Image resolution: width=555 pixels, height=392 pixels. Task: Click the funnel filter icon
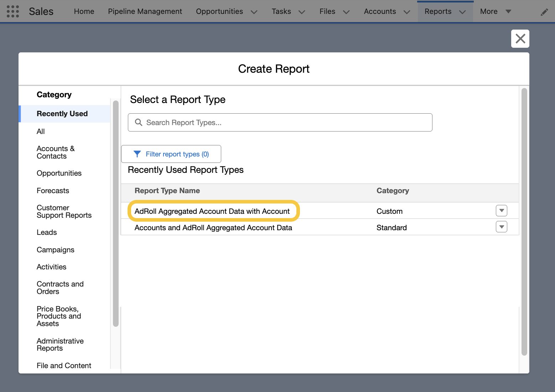pyautogui.click(x=137, y=154)
